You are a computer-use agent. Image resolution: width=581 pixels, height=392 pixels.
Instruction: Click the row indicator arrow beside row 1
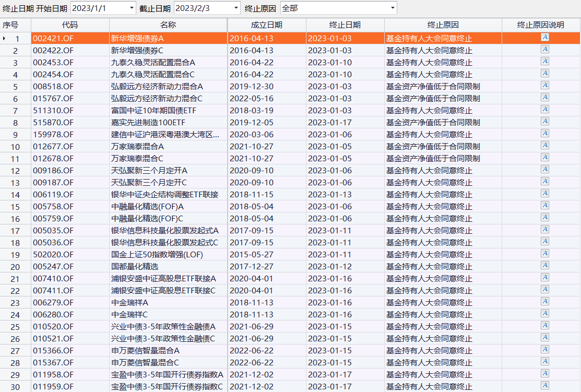click(4, 39)
